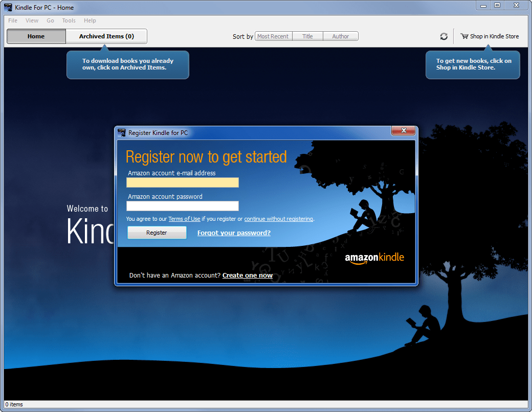Click Forgot your password?

tap(233, 233)
